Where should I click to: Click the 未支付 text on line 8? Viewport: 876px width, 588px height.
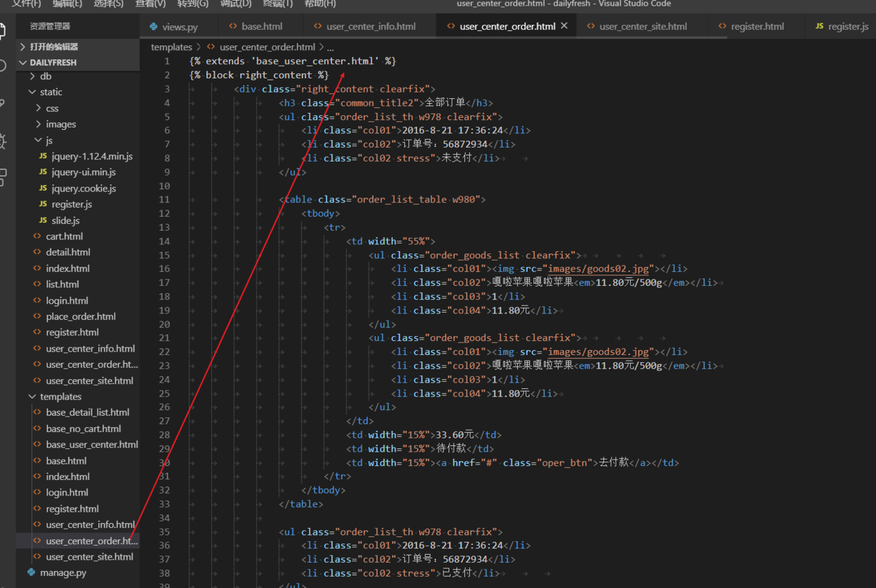(x=456, y=157)
